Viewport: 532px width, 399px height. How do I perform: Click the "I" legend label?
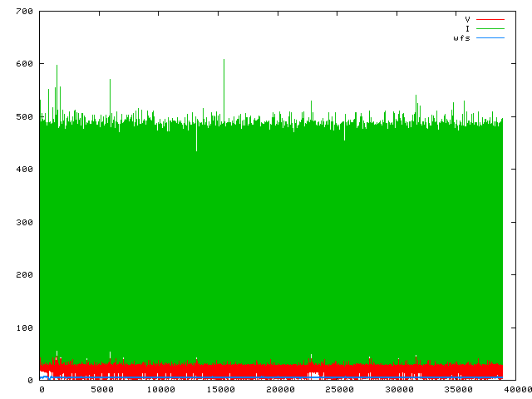point(467,28)
